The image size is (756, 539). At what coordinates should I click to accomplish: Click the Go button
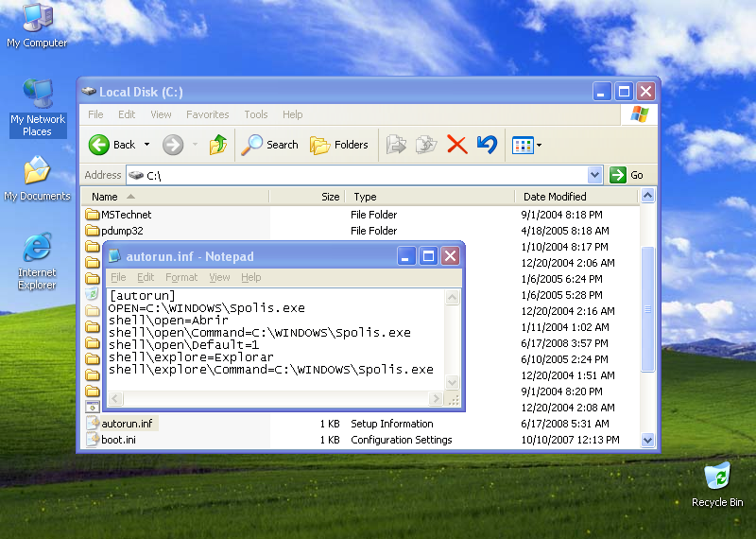click(627, 175)
